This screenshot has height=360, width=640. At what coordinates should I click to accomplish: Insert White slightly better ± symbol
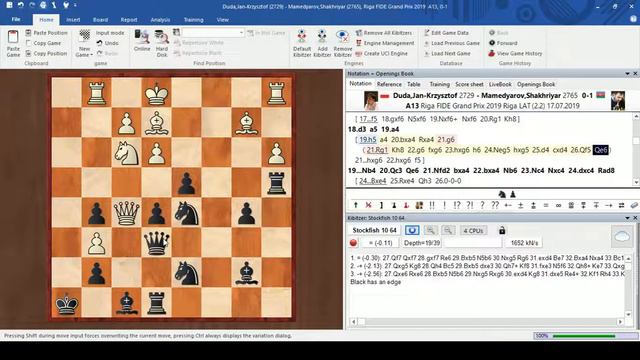click(520, 205)
